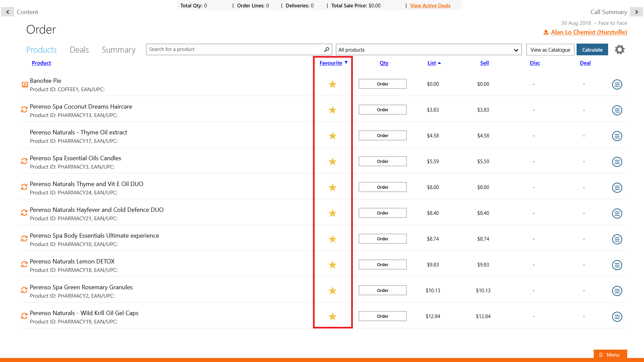The image size is (644, 362).
Task: Unfavourite Banofee Pie star
Action: (x=332, y=84)
